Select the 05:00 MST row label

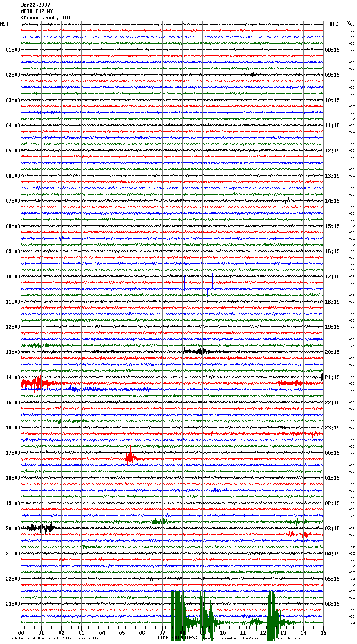(x=13, y=151)
